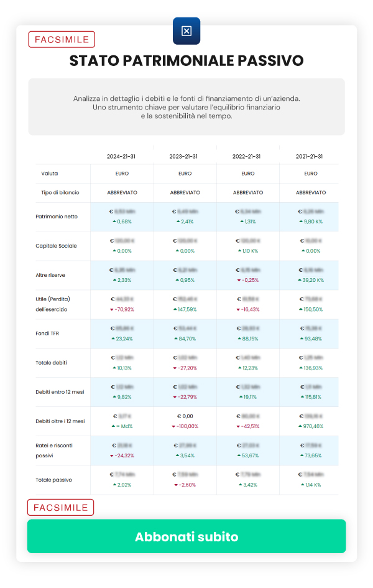373x588 pixels.
Task: Select the 2023-21-31 column header
Action: pos(185,156)
